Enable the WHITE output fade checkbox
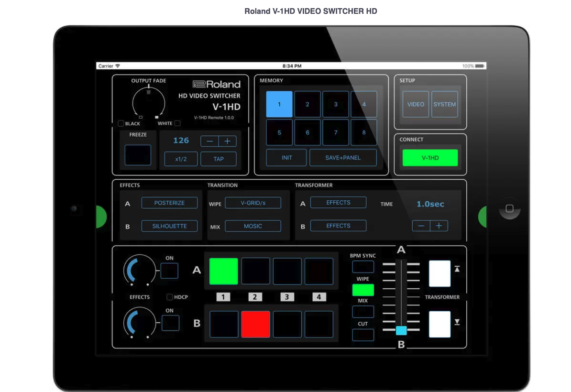The height and width of the screenshot is (392, 571). coord(177,123)
